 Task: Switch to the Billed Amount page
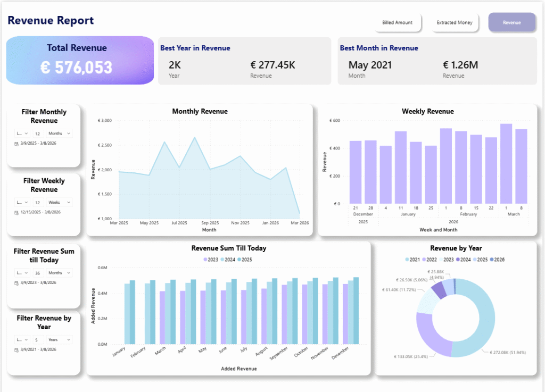[397, 23]
